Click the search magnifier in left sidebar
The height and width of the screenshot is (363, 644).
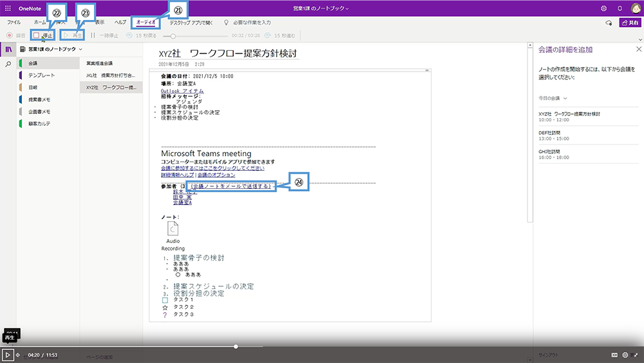[8, 64]
